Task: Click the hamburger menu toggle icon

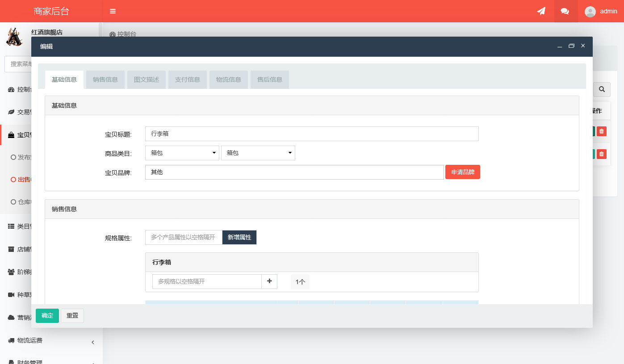Action: (113, 11)
